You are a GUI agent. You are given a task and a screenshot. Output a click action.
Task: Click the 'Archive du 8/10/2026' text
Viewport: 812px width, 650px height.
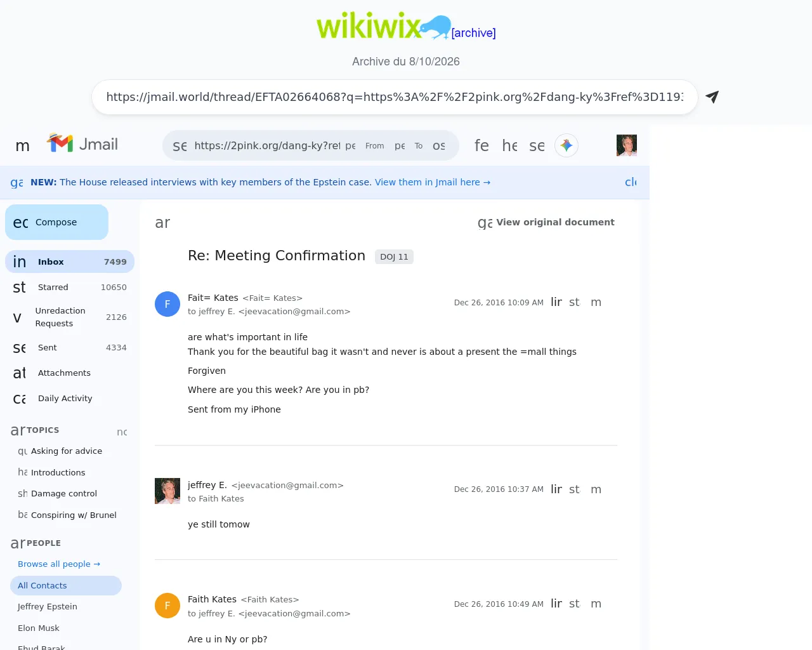click(406, 62)
